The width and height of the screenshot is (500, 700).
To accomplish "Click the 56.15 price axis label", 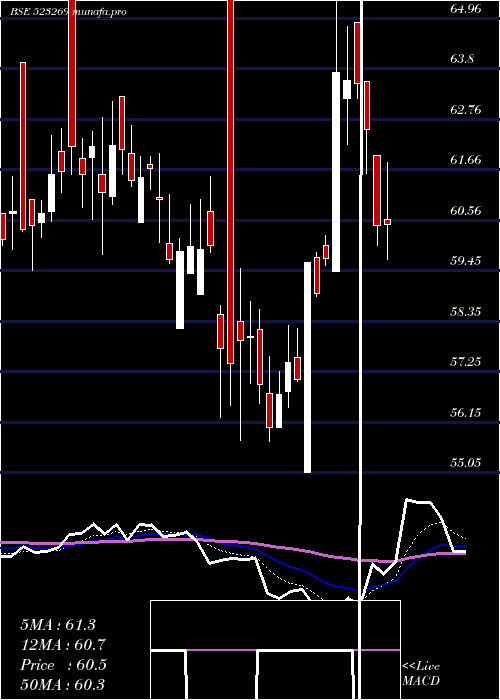I will 466,412.
